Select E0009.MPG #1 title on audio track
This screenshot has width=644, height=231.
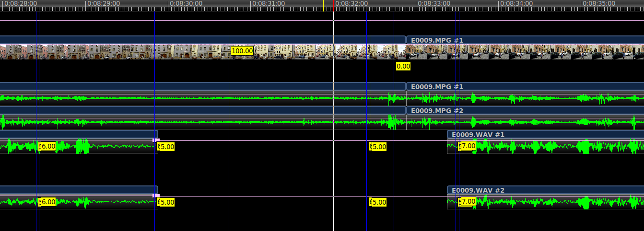pyautogui.click(x=437, y=87)
